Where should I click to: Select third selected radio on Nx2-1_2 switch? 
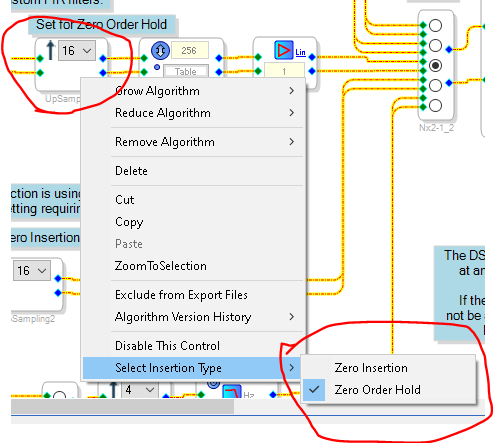(435, 65)
